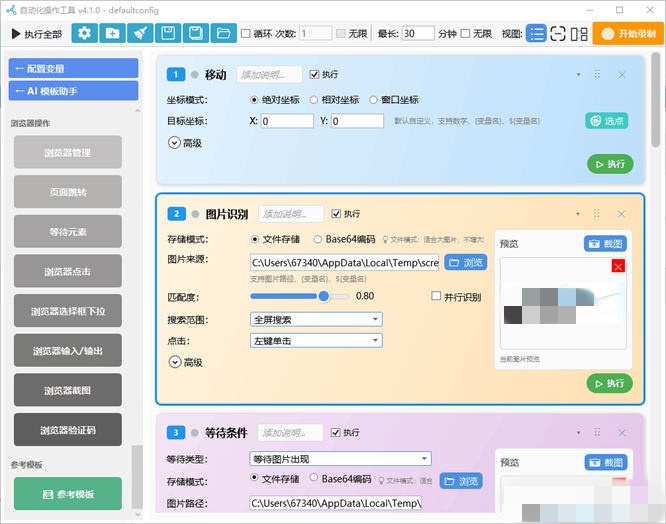Image resolution: width=666 pixels, height=524 pixels.
Task: Collapse 浏览器操作 section chevron
Action: point(137,111)
